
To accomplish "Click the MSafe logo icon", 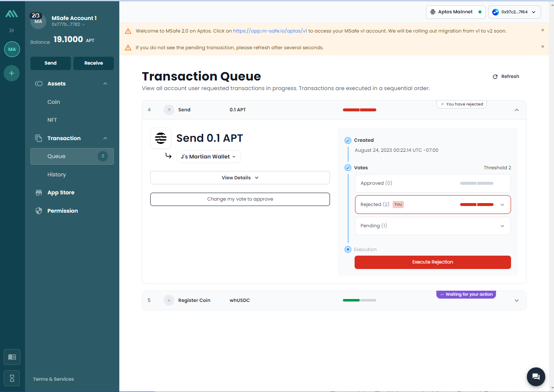I will pos(12,14).
